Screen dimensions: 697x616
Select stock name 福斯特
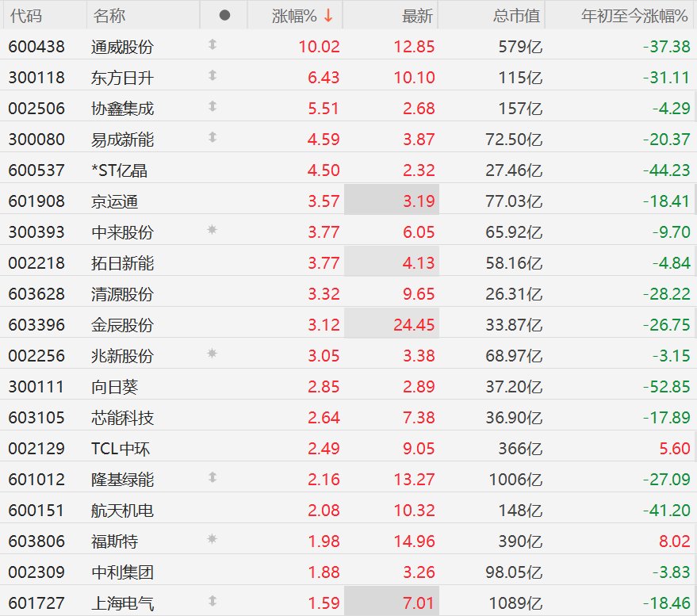click(115, 541)
